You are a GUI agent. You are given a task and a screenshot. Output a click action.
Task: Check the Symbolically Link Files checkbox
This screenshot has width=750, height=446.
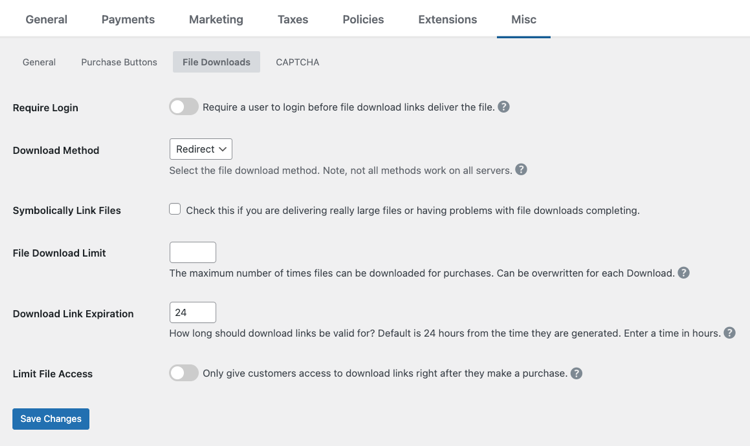(175, 209)
